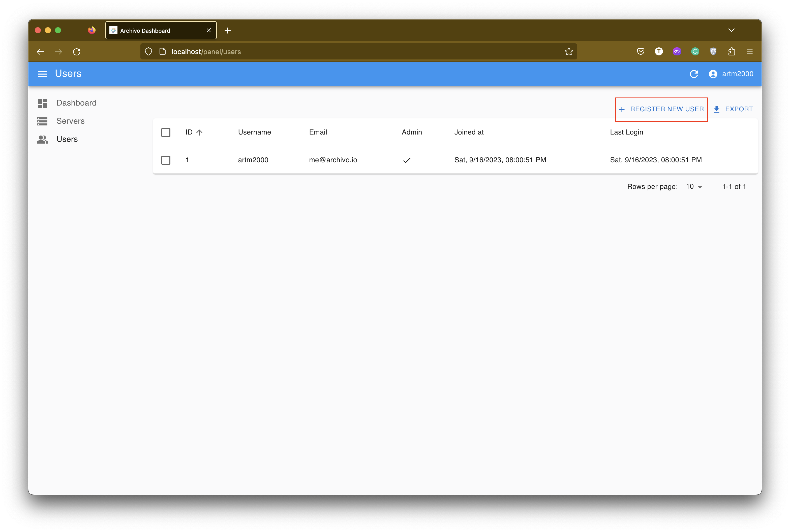Click the Servers list icon

coord(42,121)
